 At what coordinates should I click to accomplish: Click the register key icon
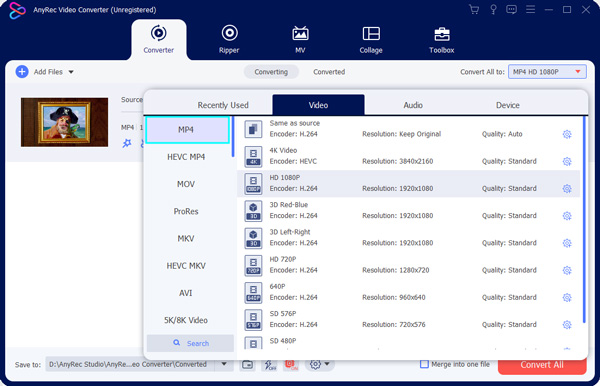(493, 10)
